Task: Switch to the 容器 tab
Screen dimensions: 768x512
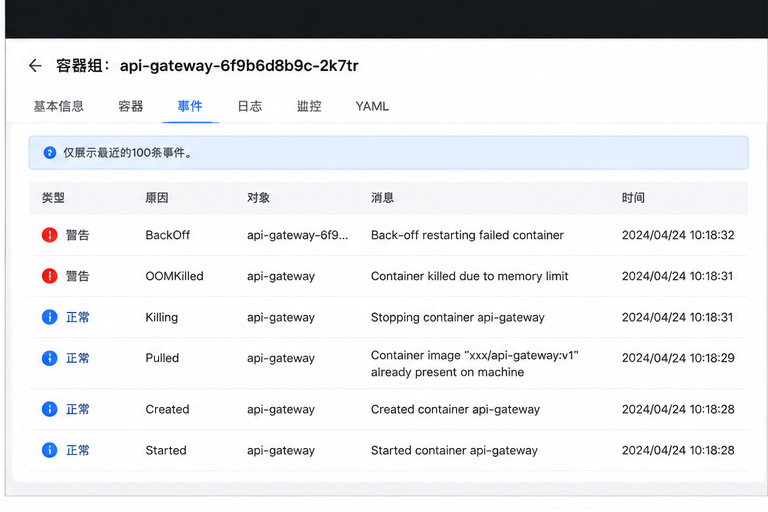Action: click(x=131, y=106)
